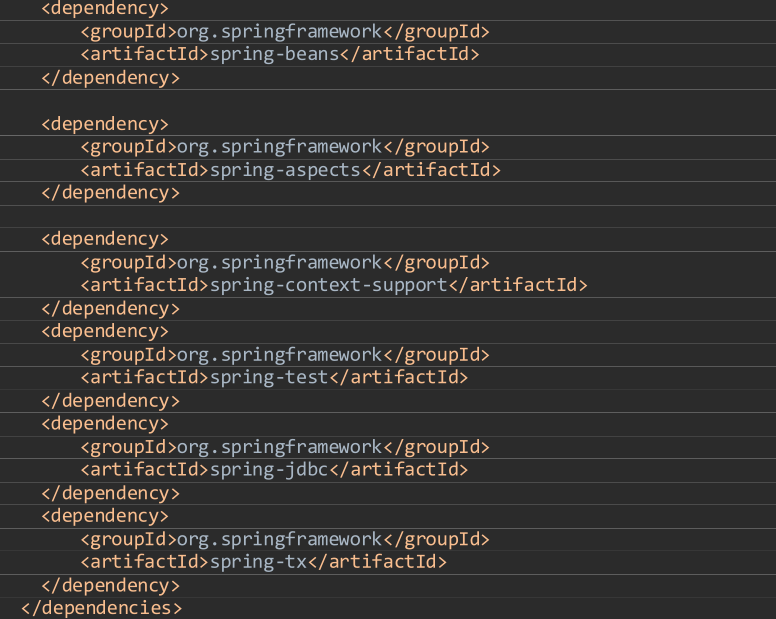776x619 pixels.
Task: Click the opening dependency tag before spring-jdbc
Action: click(105, 424)
